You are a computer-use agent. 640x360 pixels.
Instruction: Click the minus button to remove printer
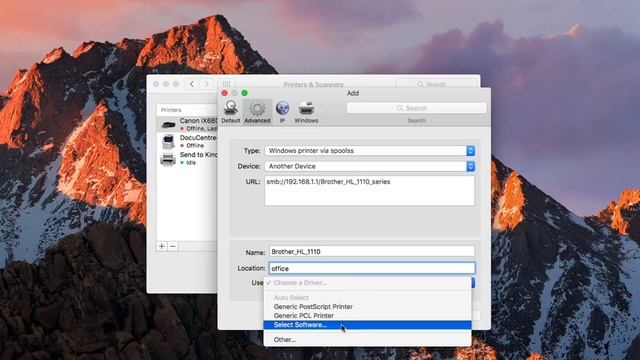point(173,246)
